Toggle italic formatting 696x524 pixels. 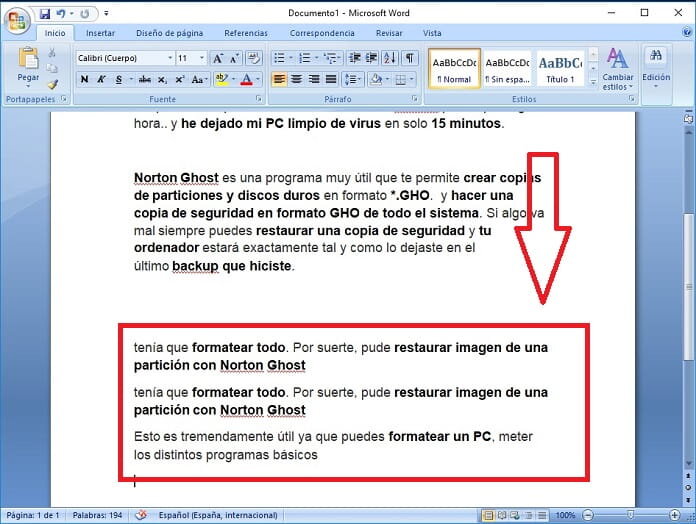(101, 79)
